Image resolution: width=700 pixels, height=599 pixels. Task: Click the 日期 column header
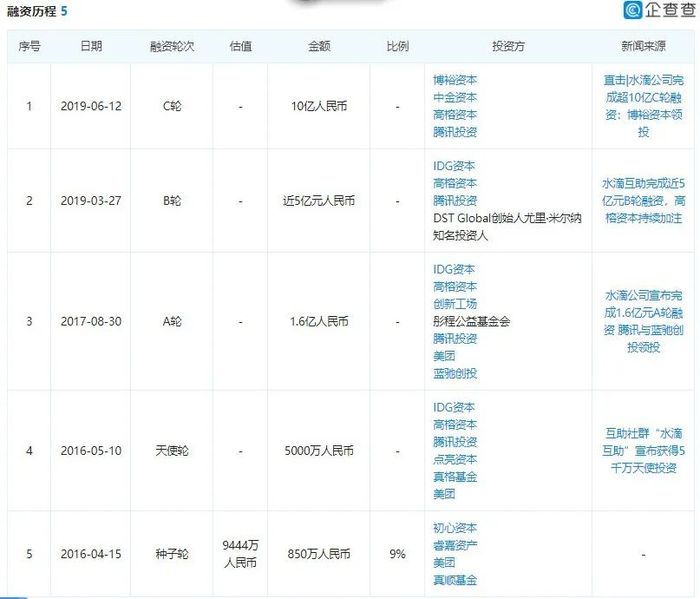(x=91, y=46)
